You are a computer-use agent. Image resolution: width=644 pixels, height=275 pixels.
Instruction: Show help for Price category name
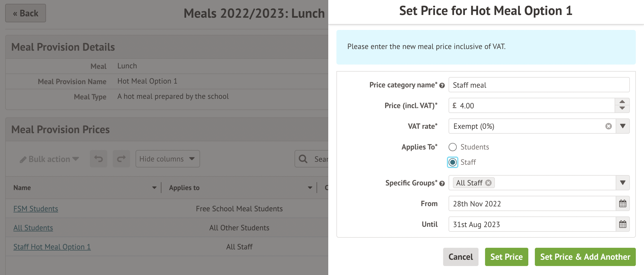coord(442,85)
